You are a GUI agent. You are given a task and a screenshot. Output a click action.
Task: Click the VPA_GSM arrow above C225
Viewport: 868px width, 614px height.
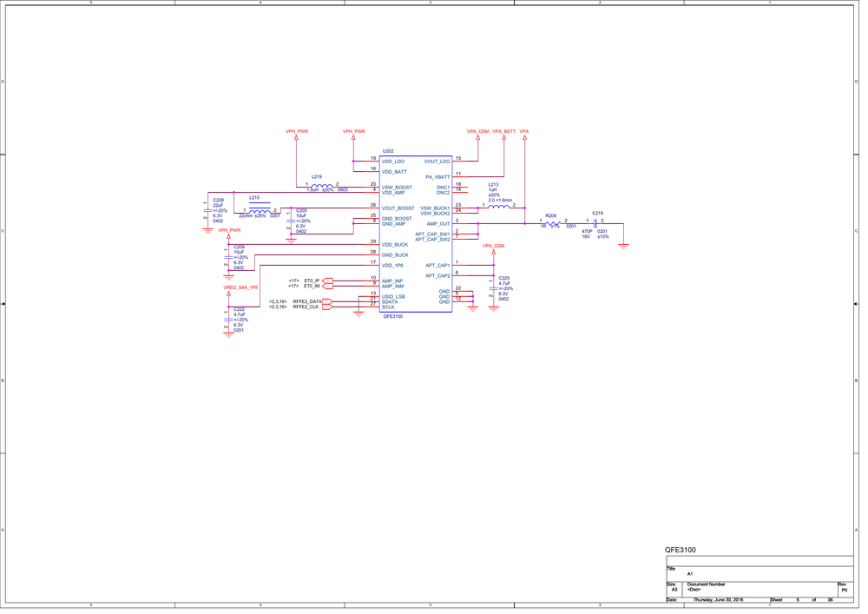click(x=494, y=253)
